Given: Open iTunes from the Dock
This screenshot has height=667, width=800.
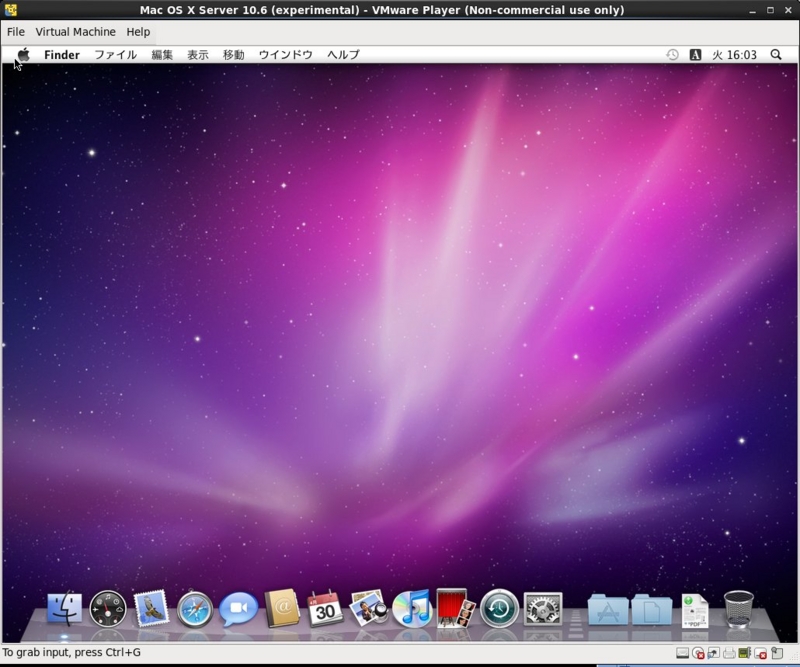Looking at the screenshot, I should pos(412,608).
